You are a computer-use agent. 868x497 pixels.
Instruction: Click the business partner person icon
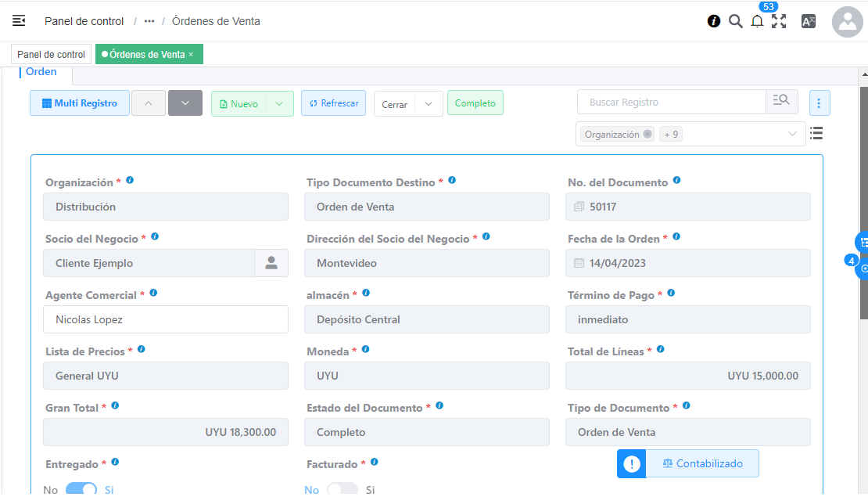click(x=271, y=263)
